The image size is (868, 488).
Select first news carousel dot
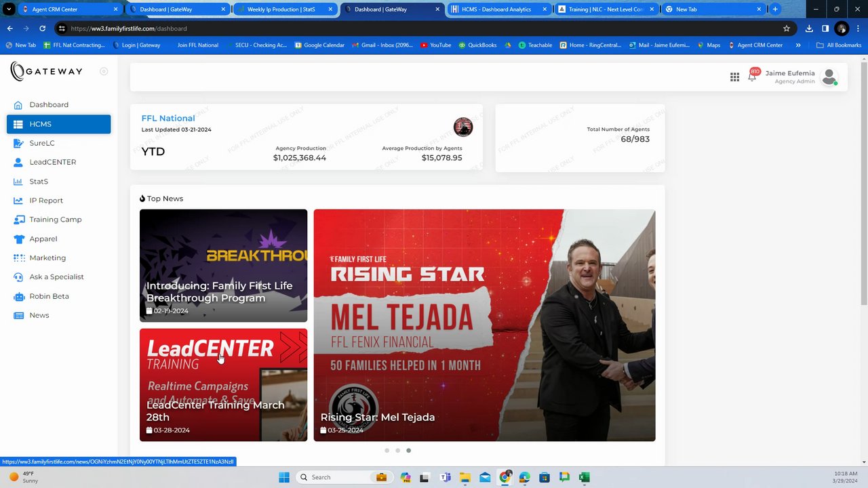[387, 450]
